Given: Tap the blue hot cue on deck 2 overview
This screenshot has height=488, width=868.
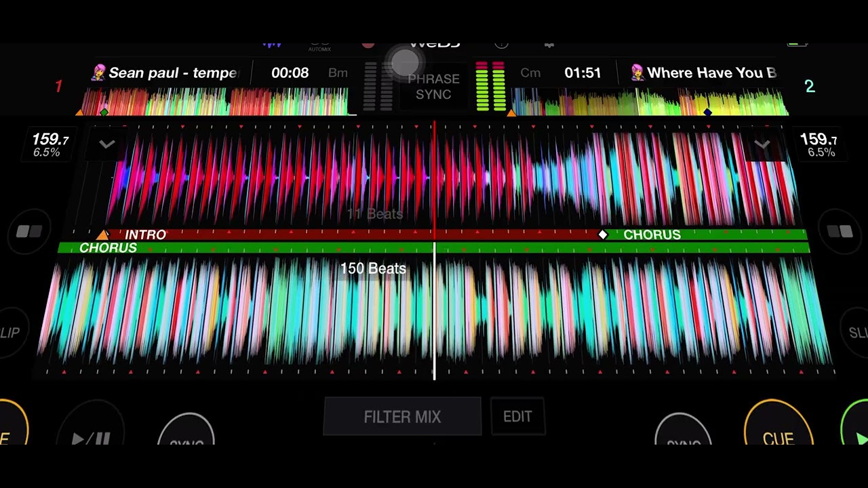Looking at the screenshot, I should click(x=707, y=112).
